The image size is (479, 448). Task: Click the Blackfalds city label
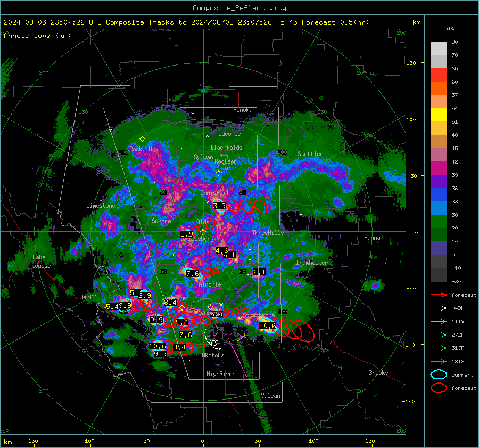pos(226,148)
